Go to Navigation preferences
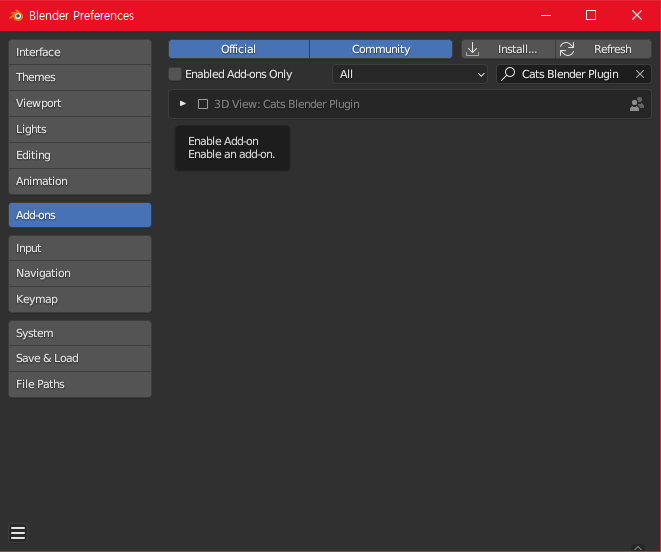 [80, 273]
